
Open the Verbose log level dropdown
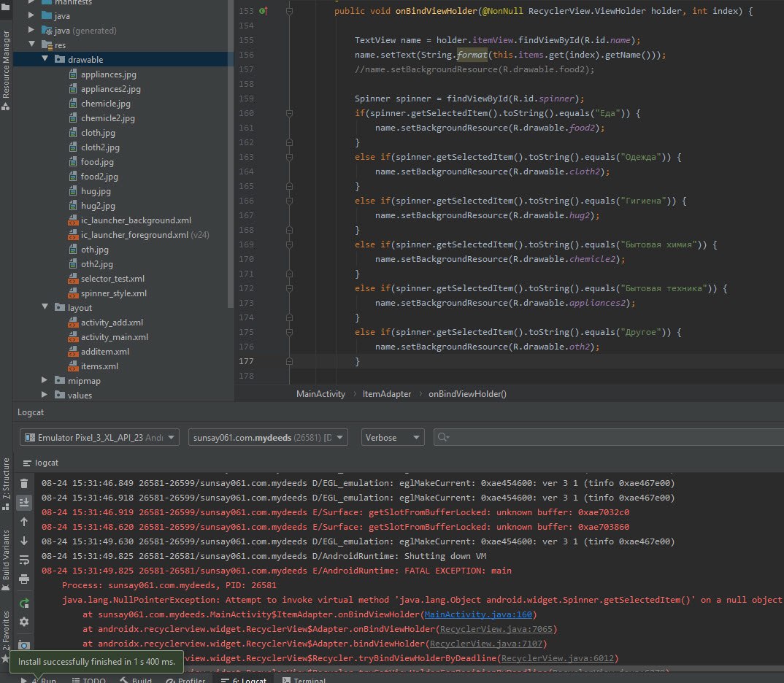[x=393, y=437]
